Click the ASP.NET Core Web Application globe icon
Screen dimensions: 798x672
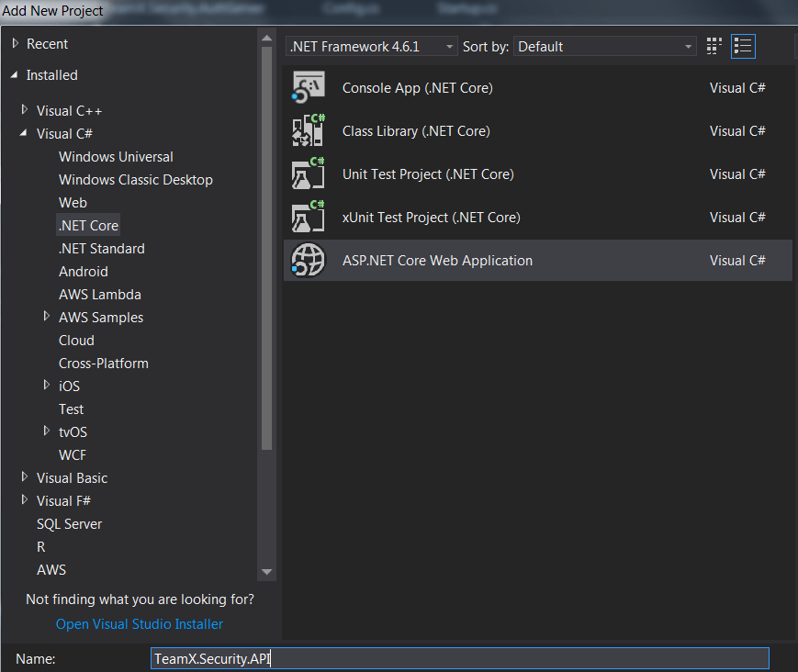308,261
